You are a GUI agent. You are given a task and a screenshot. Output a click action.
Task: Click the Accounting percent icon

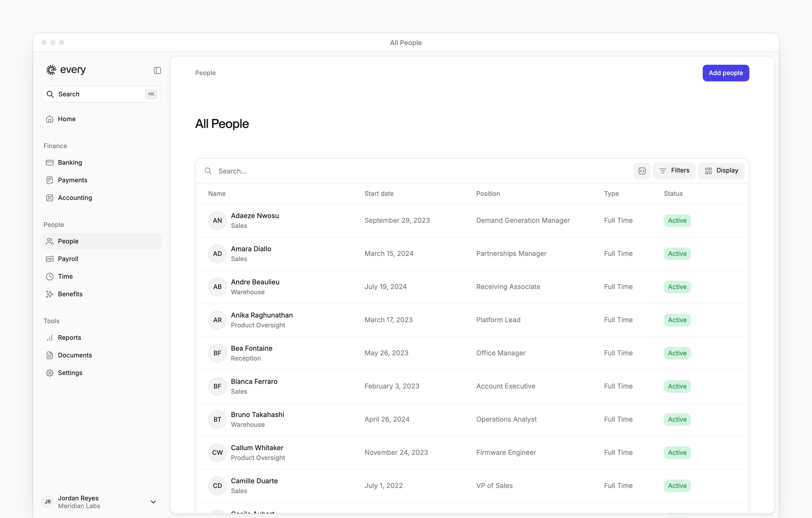(x=49, y=198)
